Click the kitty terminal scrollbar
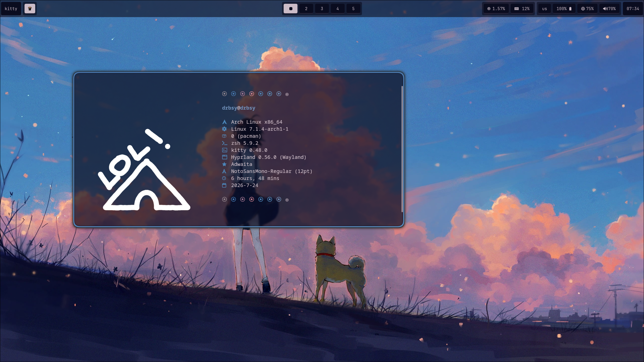 click(x=402, y=149)
